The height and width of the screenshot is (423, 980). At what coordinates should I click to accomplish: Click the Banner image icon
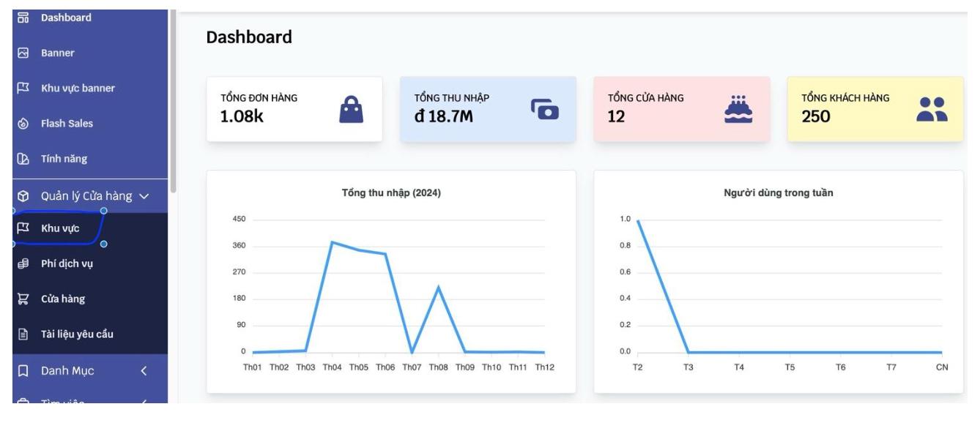coord(23,53)
